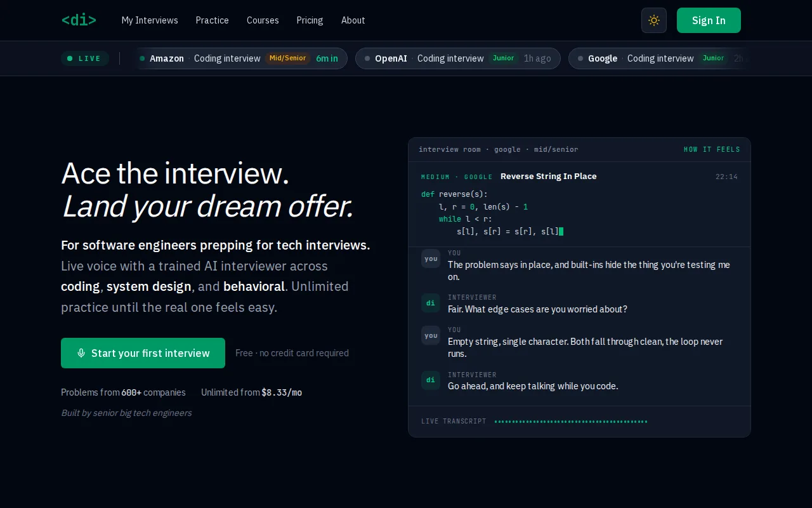Go to the Courses page
Screen dimensions: 812x508
[x=263, y=20]
